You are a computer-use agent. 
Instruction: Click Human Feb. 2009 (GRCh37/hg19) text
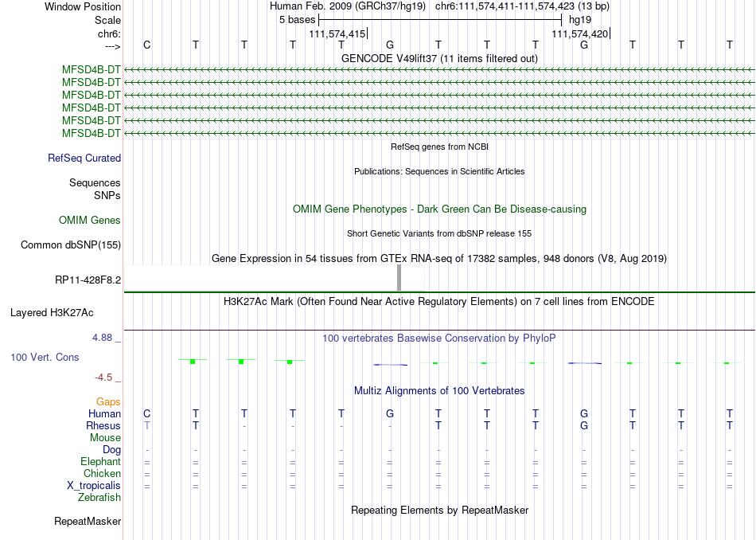pyautogui.click(x=348, y=6)
